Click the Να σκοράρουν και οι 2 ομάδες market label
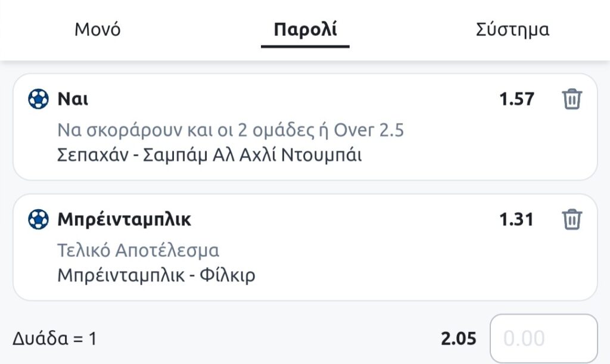This screenshot has width=610, height=364. pos(231,129)
